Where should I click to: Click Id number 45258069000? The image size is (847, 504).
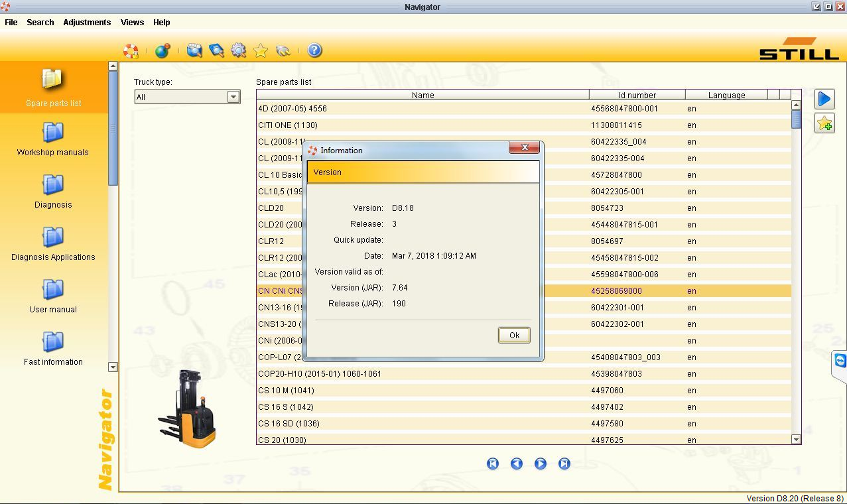[x=616, y=290]
